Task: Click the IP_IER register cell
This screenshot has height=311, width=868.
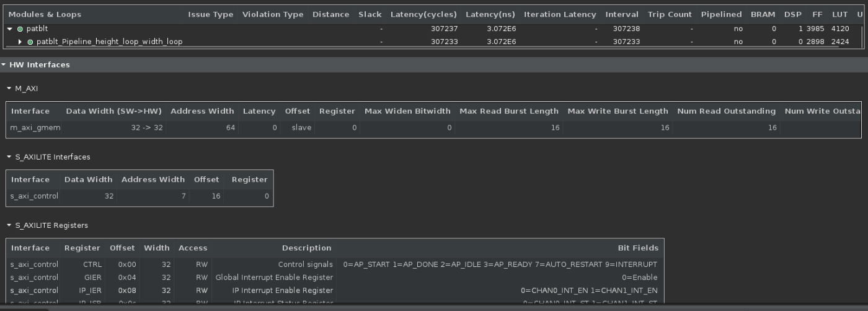Action: [90, 291]
